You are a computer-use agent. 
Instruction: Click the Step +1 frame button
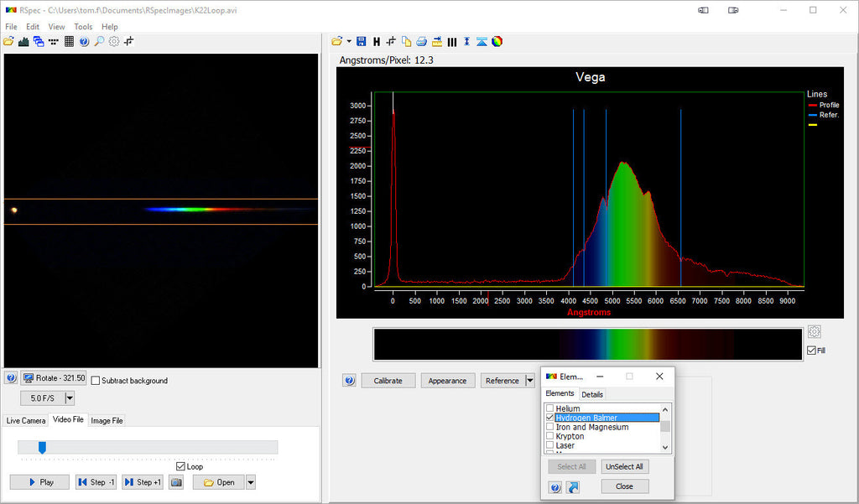[142, 481]
